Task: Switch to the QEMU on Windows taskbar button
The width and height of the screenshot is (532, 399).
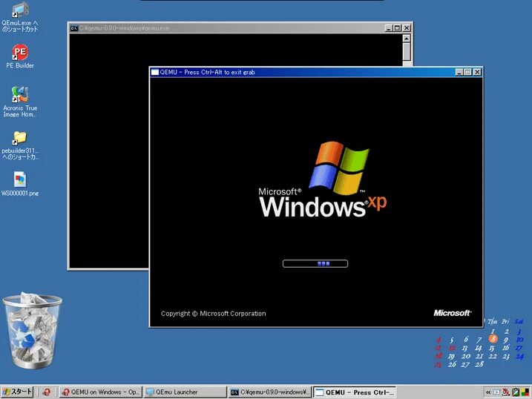Action: [x=101, y=392]
